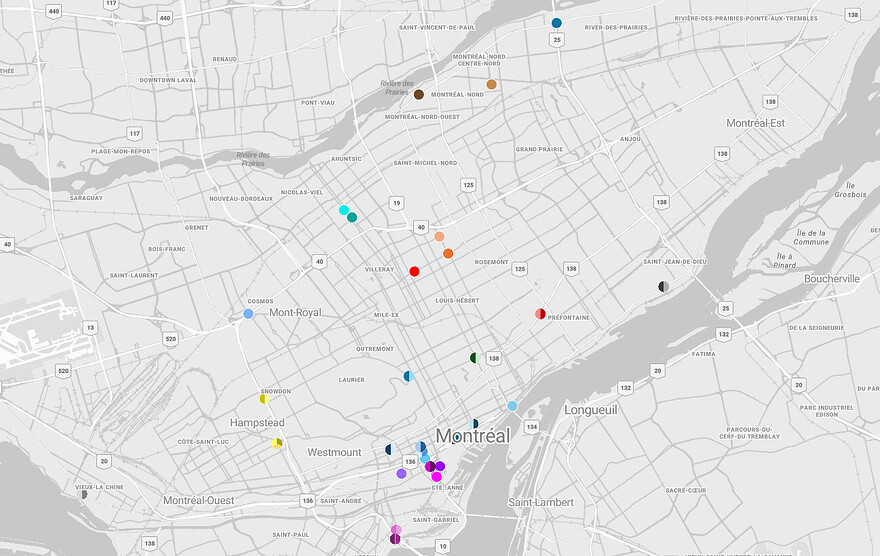Click the black-grey marker below Saint-Jean-de-Dieu
880x556 pixels.
click(663, 287)
